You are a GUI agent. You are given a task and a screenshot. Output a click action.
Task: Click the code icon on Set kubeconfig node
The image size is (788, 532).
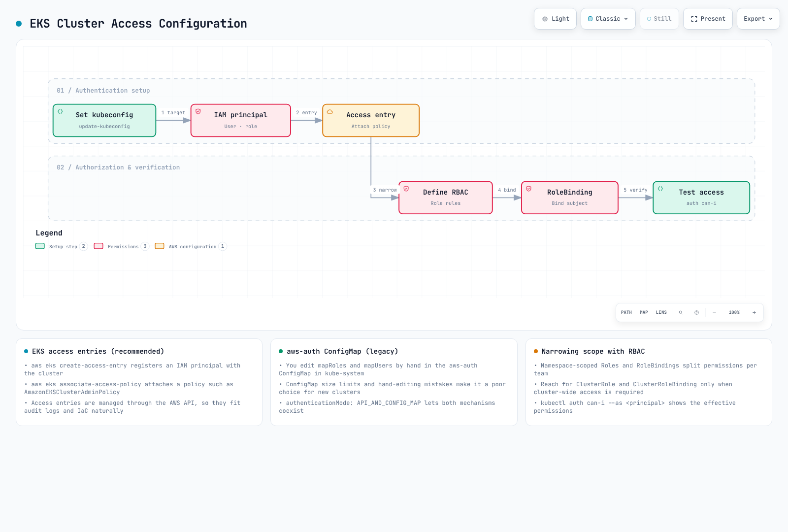pyautogui.click(x=60, y=111)
